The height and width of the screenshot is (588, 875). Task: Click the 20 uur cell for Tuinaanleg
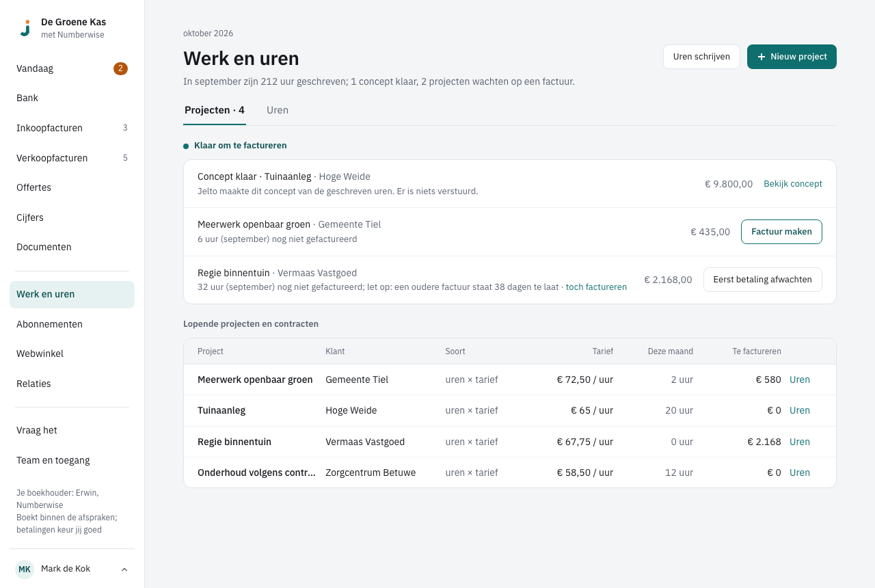tap(679, 410)
